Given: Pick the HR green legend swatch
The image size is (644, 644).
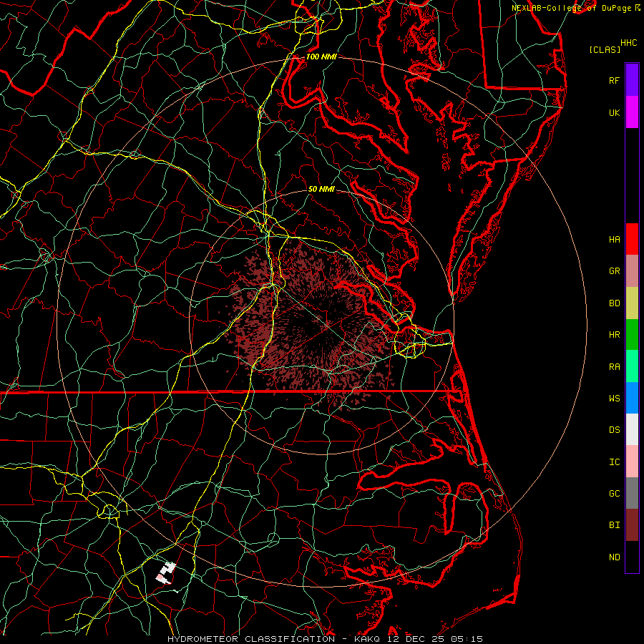Looking at the screenshot, I should point(632,334).
